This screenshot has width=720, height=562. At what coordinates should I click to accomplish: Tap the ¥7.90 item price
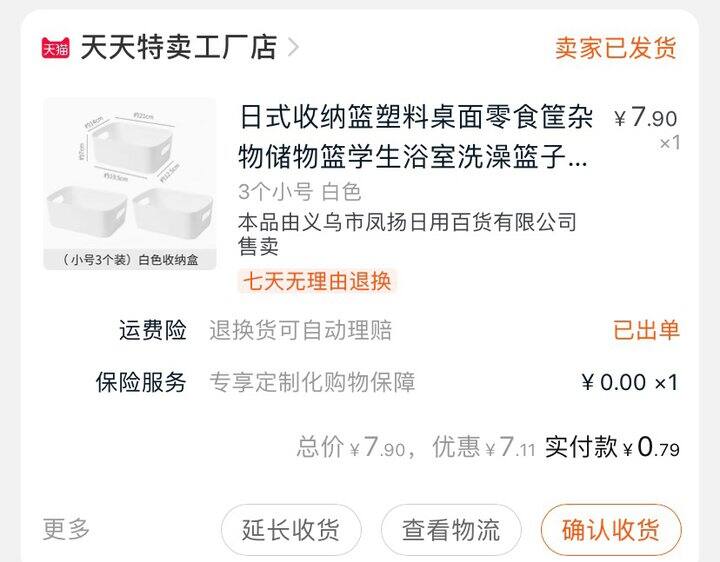coord(645,118)
